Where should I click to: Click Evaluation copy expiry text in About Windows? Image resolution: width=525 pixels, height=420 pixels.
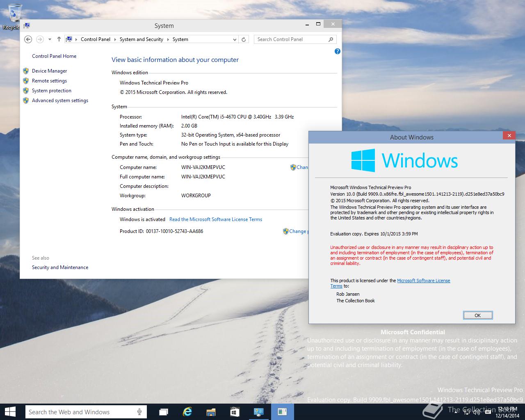[374, 234]
